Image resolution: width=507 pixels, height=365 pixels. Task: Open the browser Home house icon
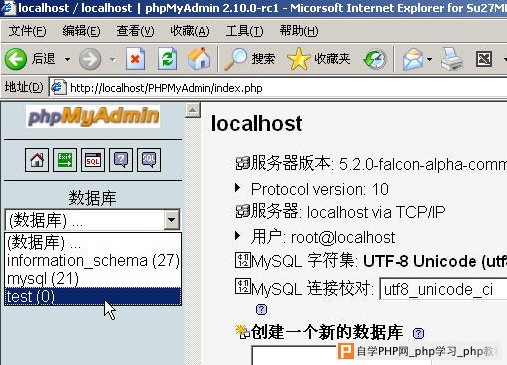[x=199, y=59]
